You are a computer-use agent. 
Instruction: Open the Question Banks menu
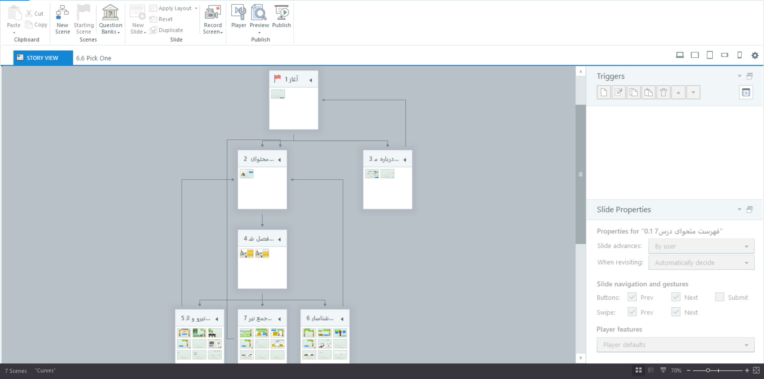point(111,20)
